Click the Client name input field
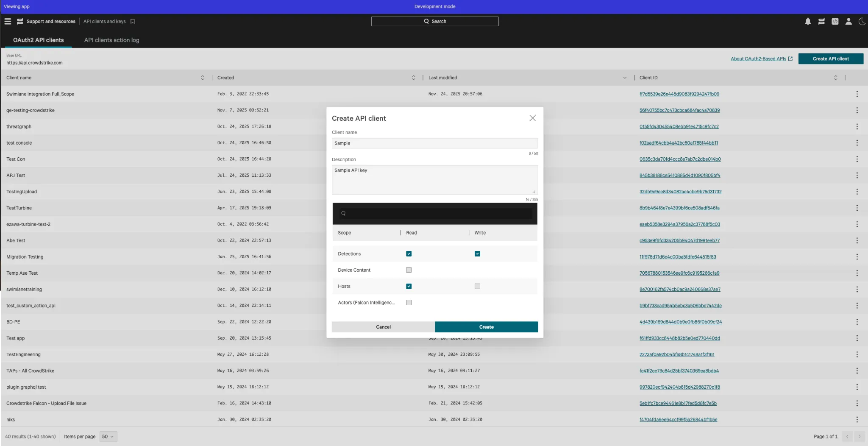This screenshot has height=446, width=868. pos(435,143)
